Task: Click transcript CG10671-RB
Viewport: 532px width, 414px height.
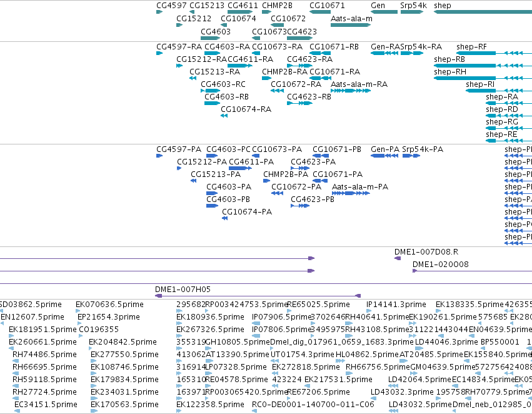Action: (x=320, y=53)
